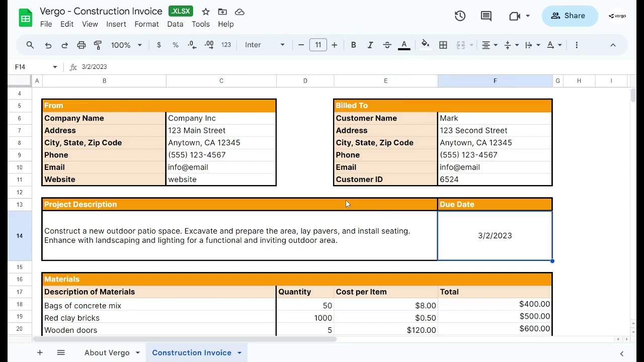Select column F header
The image size is (644, 362).
pos(495,80)
